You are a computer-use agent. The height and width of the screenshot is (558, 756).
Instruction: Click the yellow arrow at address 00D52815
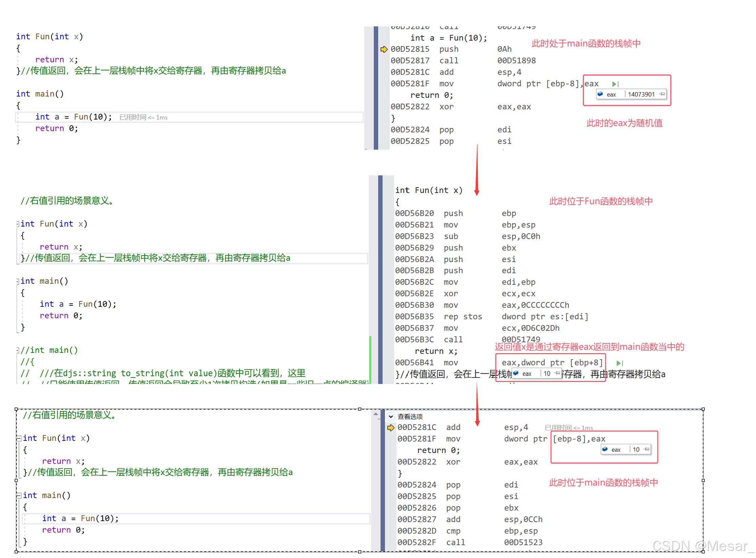coord(384,49)
